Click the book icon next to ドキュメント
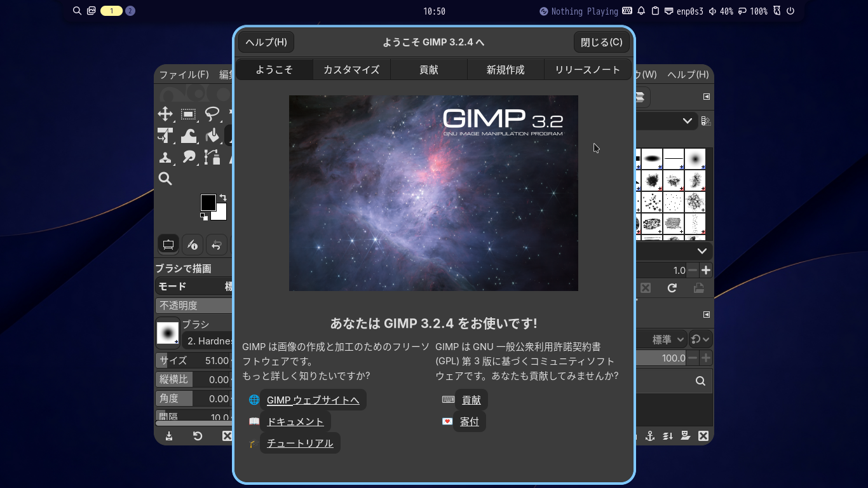The height and width of the screenshot is (488, 868). pos(254,421)
